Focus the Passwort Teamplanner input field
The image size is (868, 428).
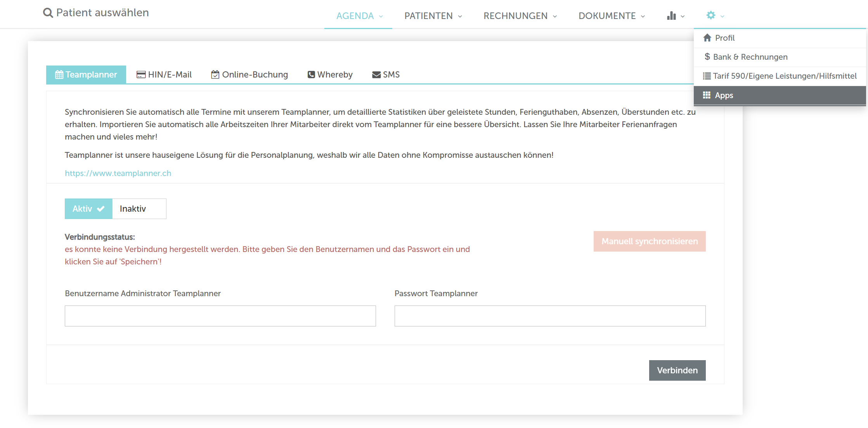point(550,316)
